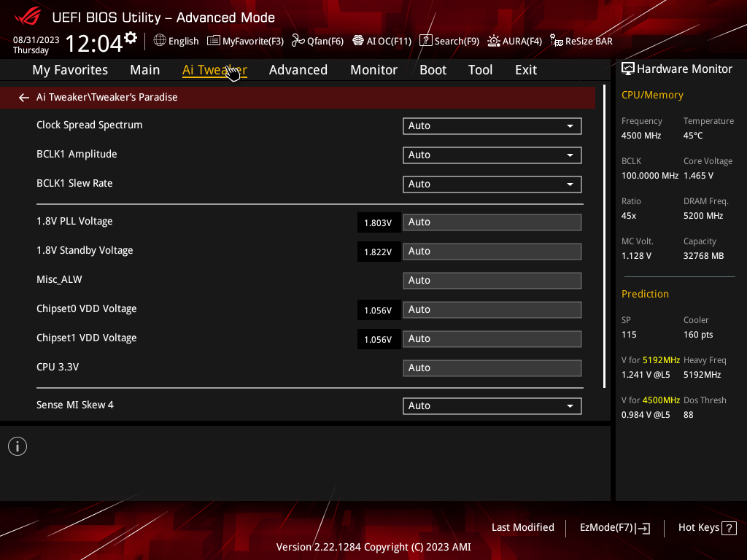The width and height of the screenshot is (747, 560).
Task: Click Chipset1 1.056V reading
Action: 379,339
